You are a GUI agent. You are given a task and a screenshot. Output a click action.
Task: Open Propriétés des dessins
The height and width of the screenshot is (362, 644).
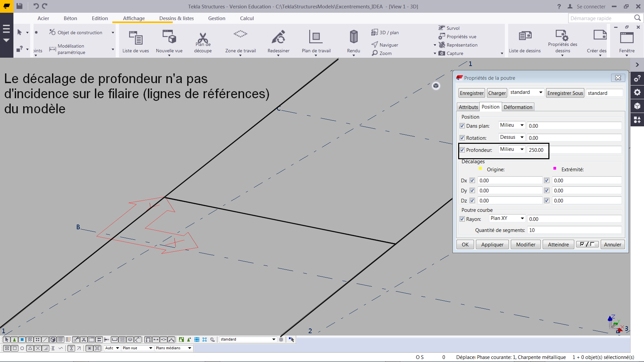pos(562,42)
